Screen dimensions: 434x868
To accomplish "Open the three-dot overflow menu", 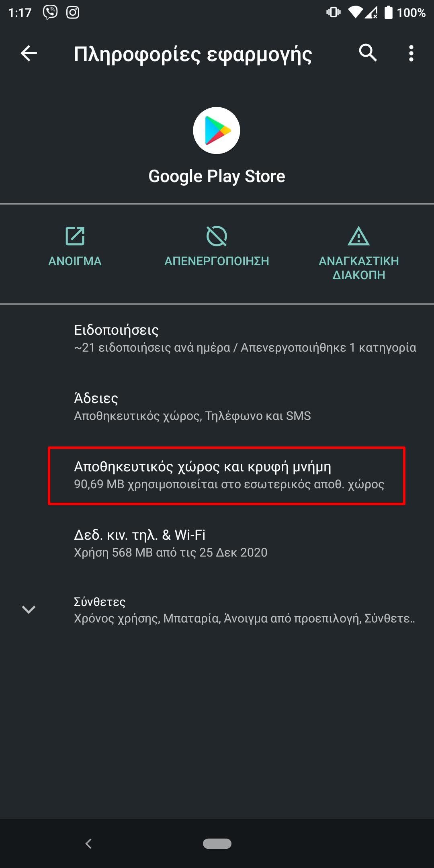I will (411, 53).
